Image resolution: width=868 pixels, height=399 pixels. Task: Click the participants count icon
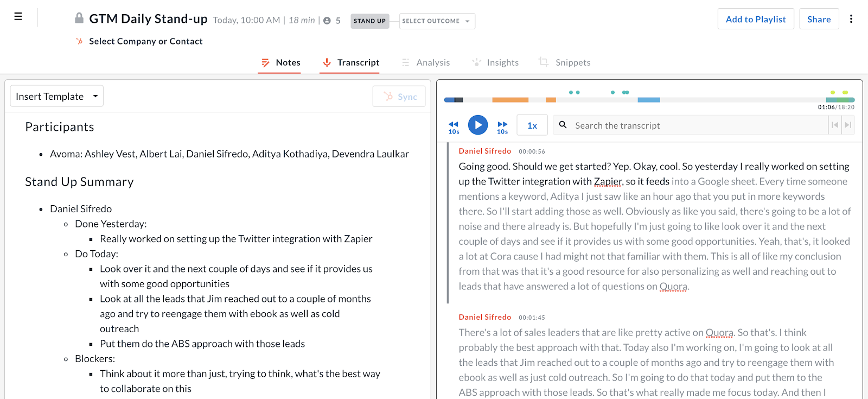(327, 21)
